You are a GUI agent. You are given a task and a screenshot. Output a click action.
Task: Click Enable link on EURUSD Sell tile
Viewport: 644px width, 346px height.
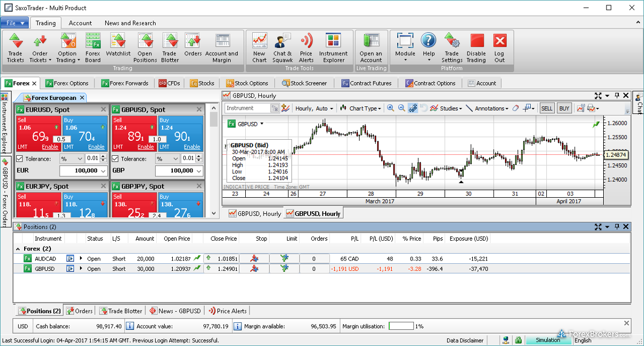(50, 147)
